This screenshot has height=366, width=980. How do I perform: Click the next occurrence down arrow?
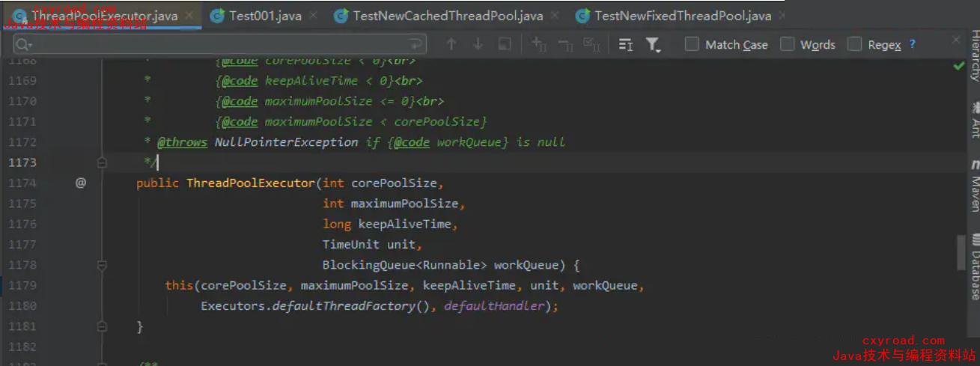[478, 45]
